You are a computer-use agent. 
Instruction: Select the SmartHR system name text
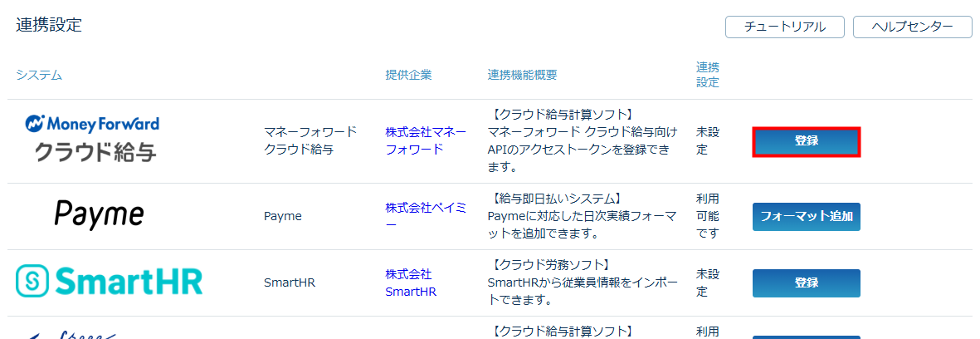289,282
